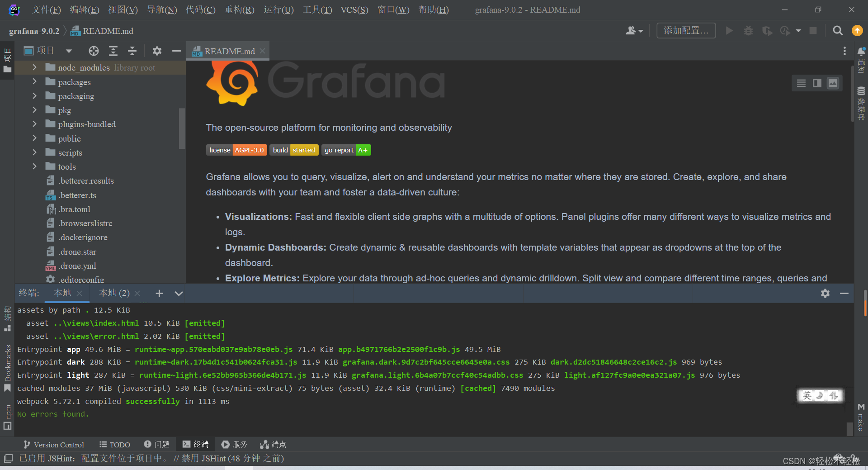
Task: Close the README.md editor tab
Action: point(262,51)
